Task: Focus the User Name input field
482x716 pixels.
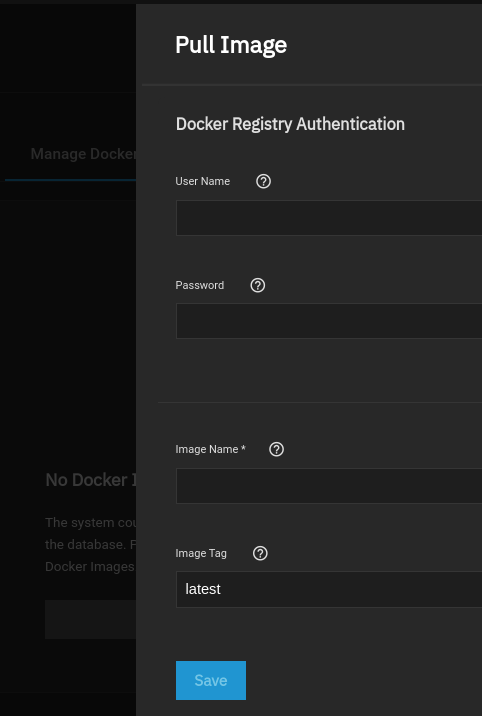Action: 329,218
